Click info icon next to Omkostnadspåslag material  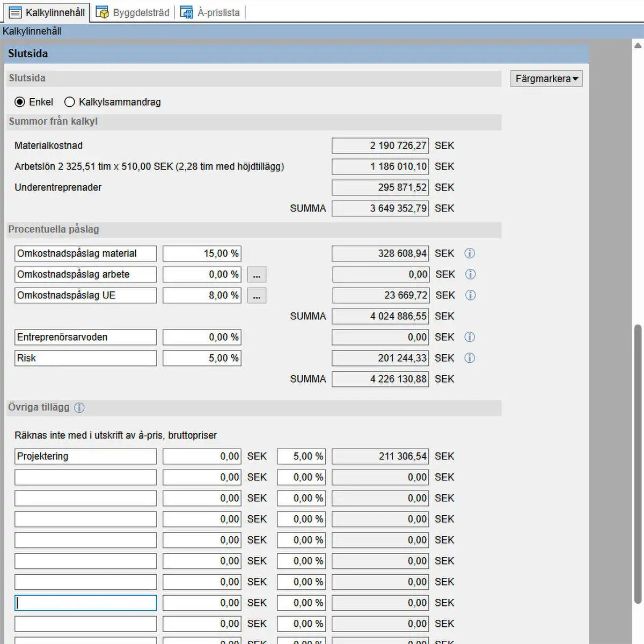click(x=470, y=253)
